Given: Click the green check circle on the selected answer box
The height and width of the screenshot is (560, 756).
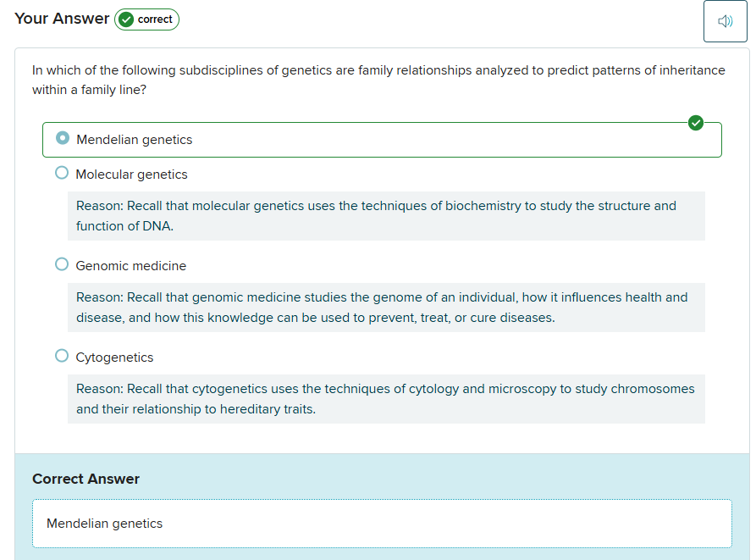Looking at the screenshot, I should pos(696,123).
